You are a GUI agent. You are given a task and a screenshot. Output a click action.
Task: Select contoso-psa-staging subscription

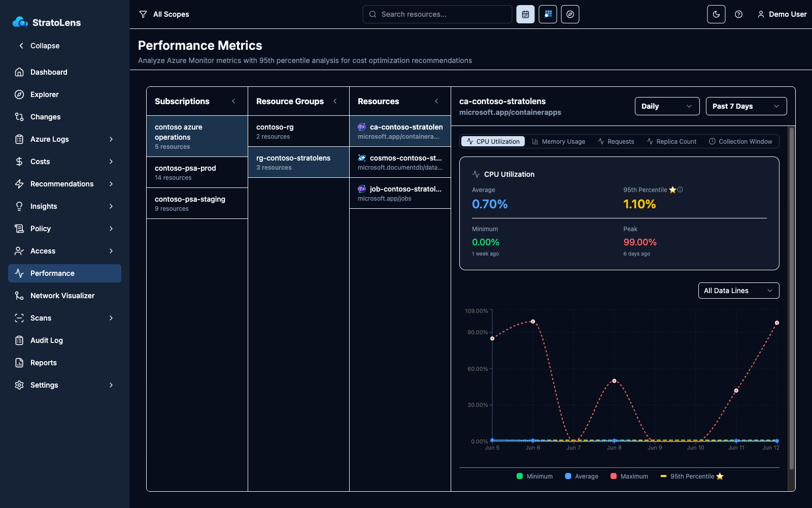click(x=197, y=203)
